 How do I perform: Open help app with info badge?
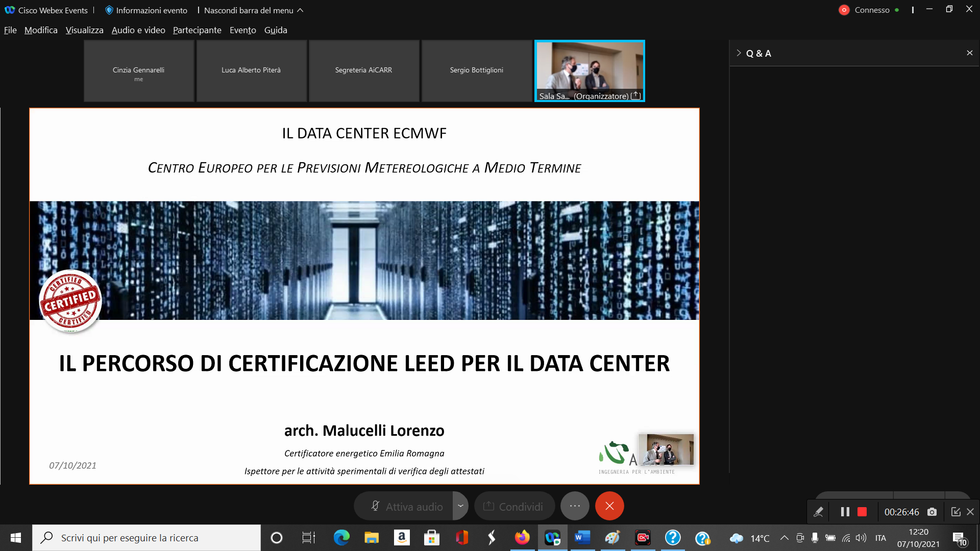[703, 538]
